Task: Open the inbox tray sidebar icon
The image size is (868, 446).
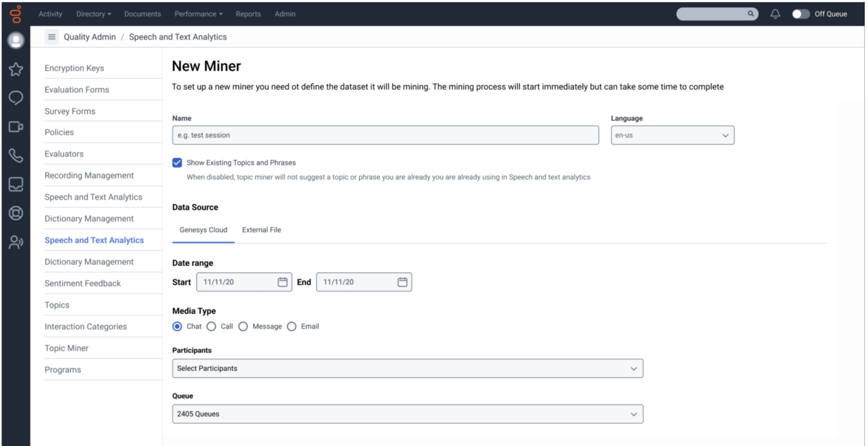Action: click(16, 184)
